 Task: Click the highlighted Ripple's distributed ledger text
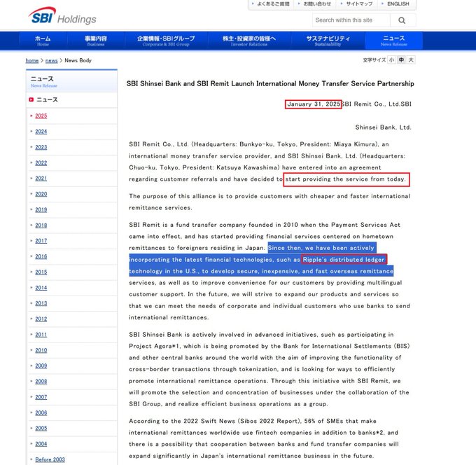coord(344,260)
